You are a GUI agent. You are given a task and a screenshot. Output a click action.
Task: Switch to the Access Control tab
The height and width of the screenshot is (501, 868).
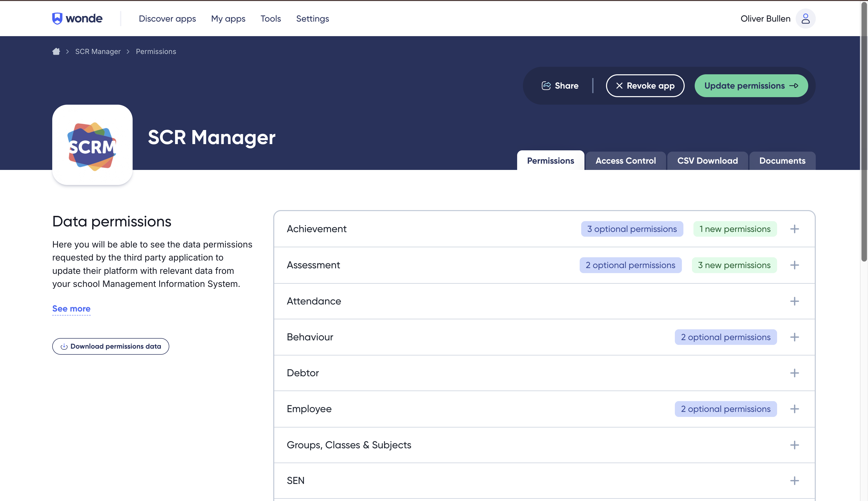tap(625, 161)
